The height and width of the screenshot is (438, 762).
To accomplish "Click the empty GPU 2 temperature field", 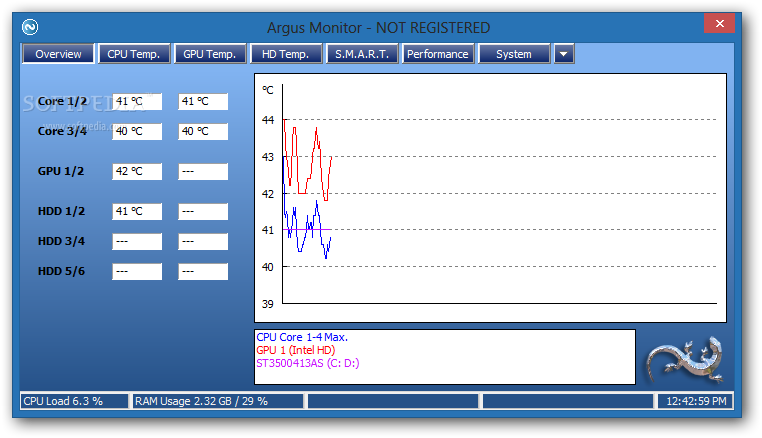I will [203, 172].
